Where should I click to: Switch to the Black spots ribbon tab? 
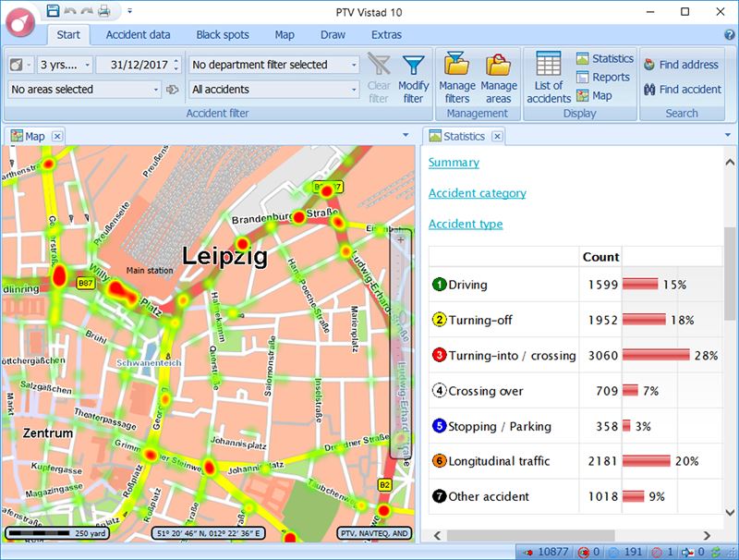(222, 35)
